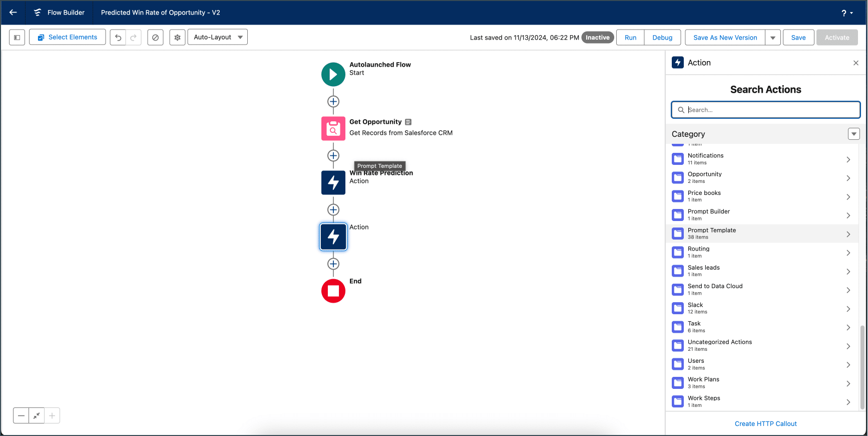Add element above the End node
Viewport: 868px width, 436px height.
(333, 264)
